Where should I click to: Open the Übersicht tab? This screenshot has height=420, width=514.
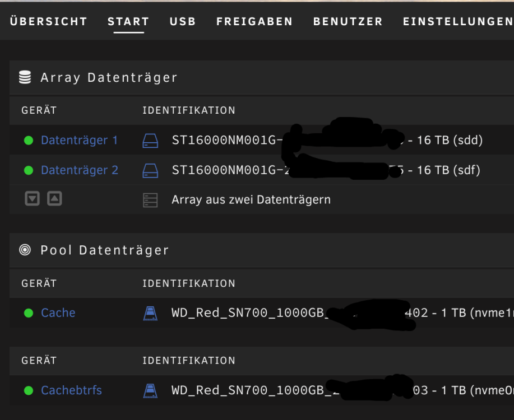[49, 22]
